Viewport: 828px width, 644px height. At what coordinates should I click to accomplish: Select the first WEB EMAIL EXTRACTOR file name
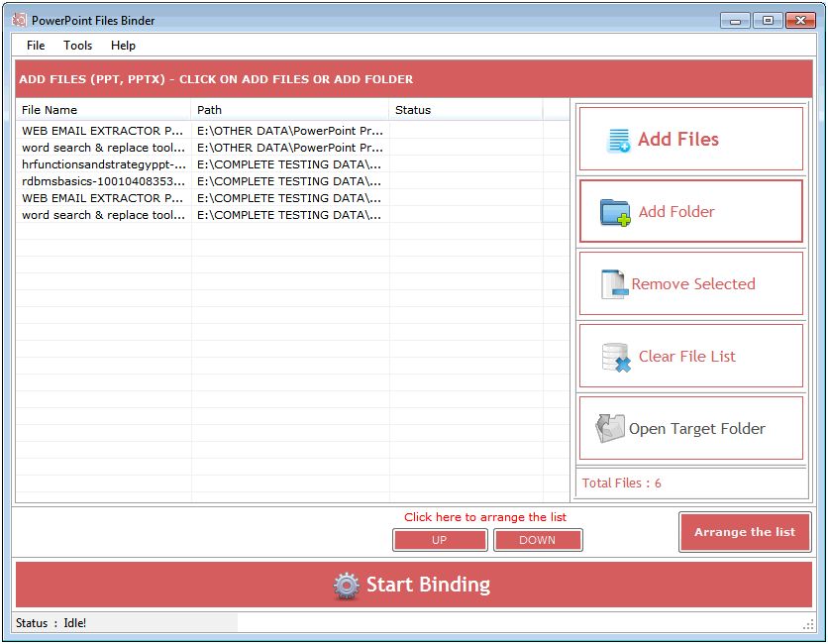(x=103, y=131)
